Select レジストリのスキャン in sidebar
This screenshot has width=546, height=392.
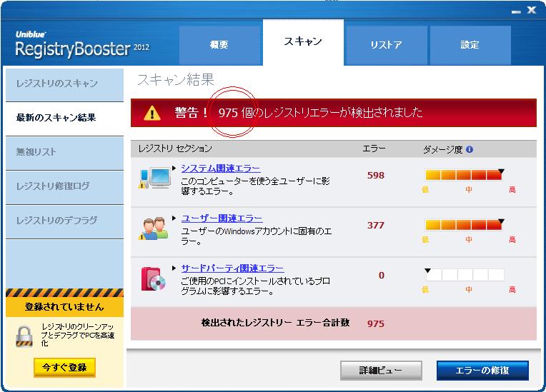pyautogui.click(x=65, y=84)
